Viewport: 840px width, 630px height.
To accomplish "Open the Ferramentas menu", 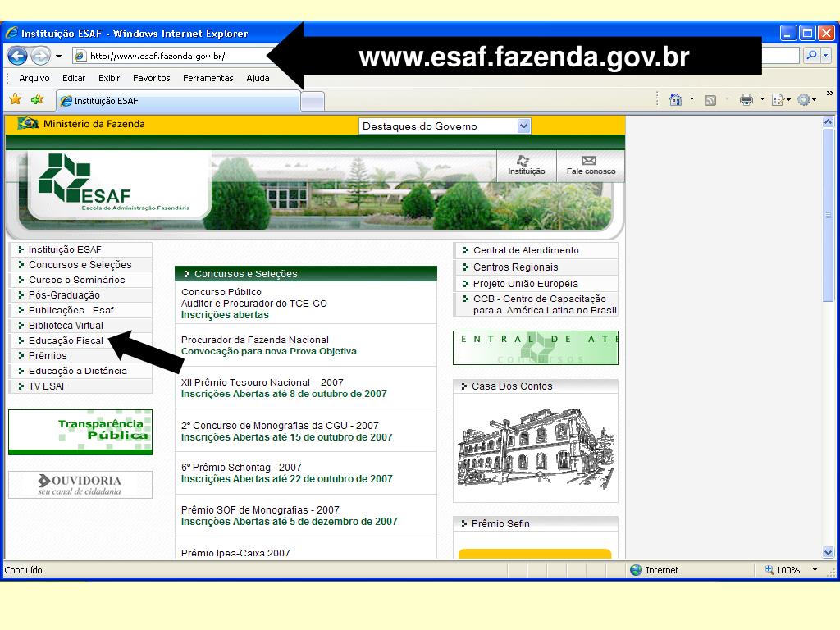I will coord(208,78).
